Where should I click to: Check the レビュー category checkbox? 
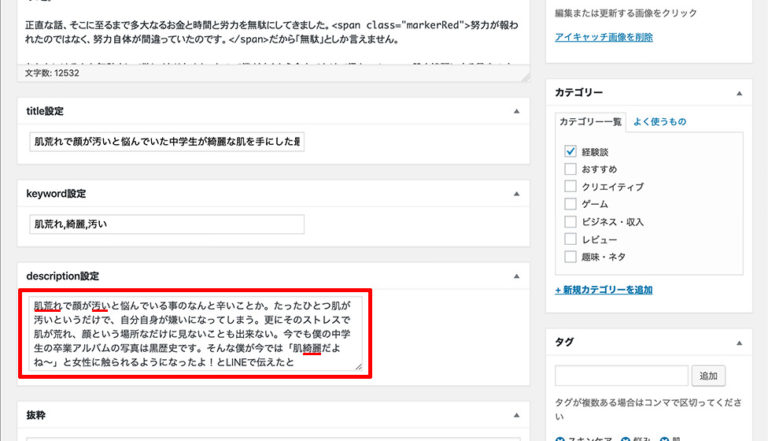pos(570,239)
